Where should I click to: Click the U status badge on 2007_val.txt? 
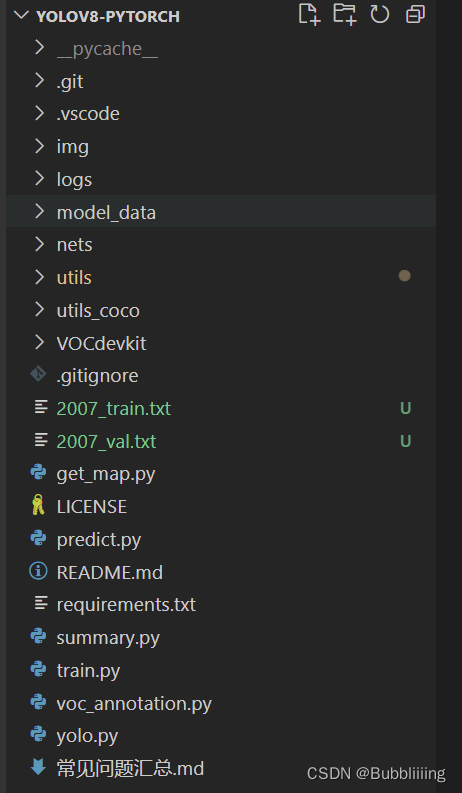pyautogui.click(x=405, y=441)
